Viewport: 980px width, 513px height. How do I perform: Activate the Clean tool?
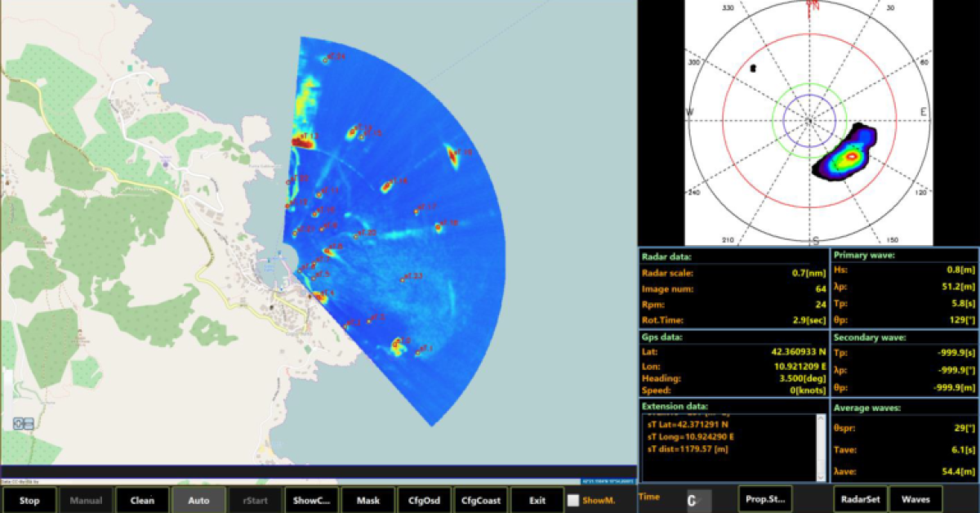[x=142, y=500]
